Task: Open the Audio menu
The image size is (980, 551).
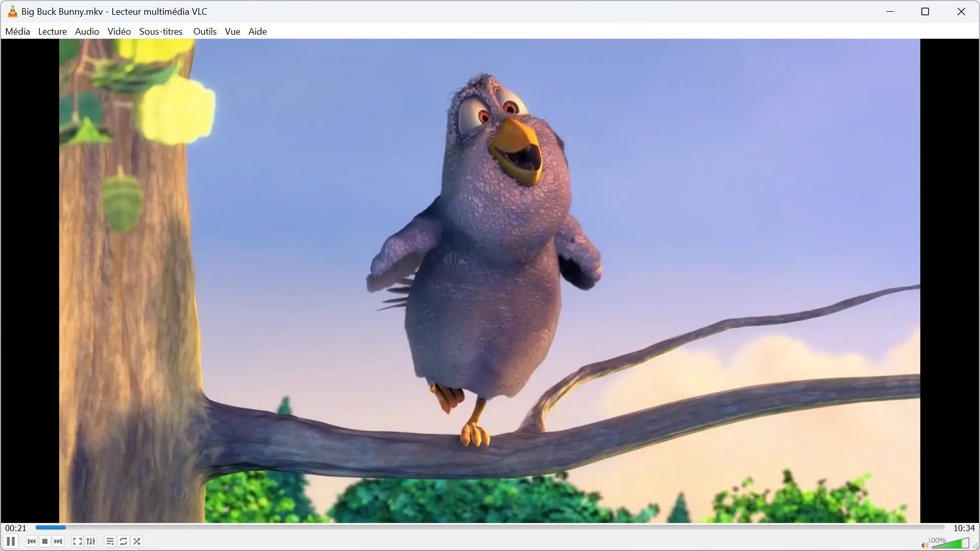Action: point(87,31)
